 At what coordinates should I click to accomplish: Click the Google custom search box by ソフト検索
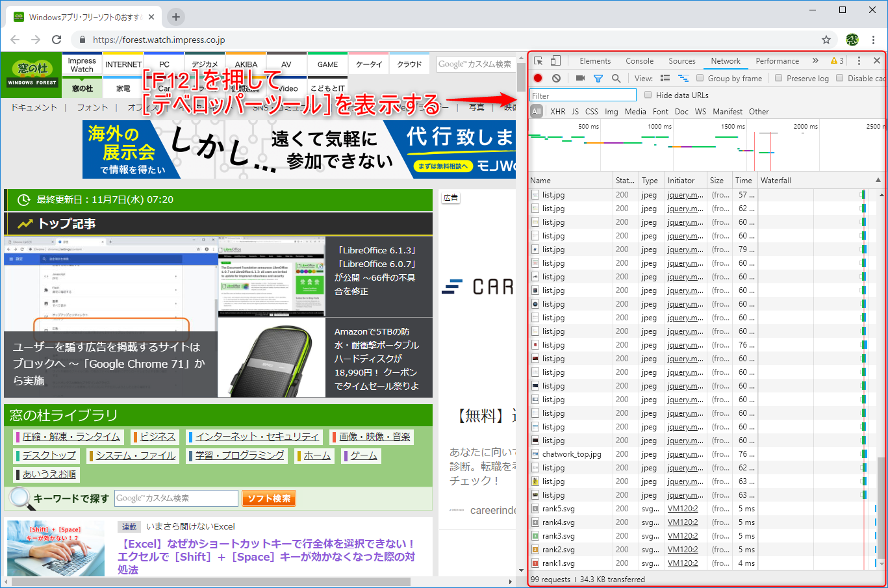tap(176, 498)
